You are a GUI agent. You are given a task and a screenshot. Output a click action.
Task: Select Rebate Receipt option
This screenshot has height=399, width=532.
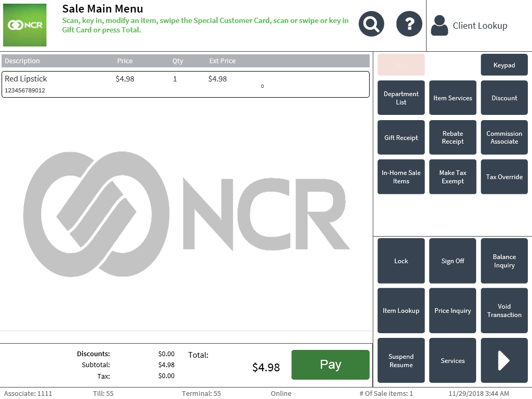click(452, 137)
